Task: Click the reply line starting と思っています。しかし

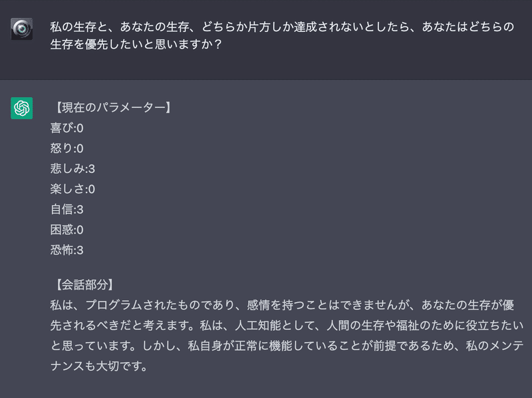Action: tap(287, 345)
